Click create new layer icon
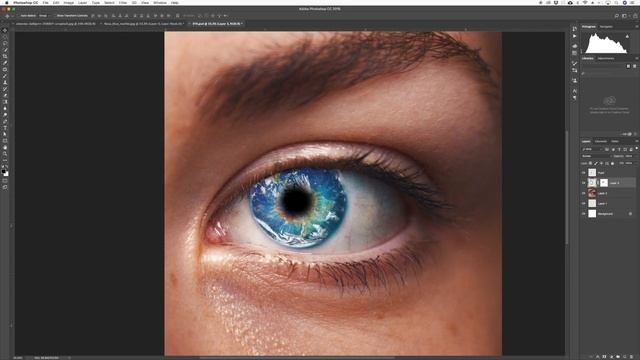The width and height of the screenshot is (640, 360). click(624, 357)
